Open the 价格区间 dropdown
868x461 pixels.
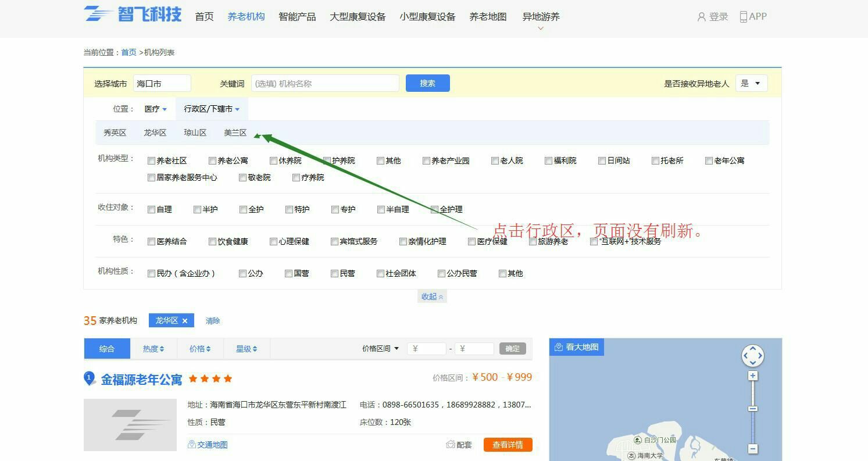click(x=381, y=349)
